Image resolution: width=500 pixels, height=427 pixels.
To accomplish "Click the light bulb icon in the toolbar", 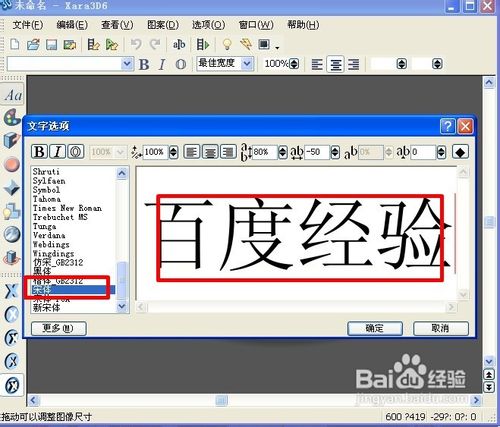I will click(227, 44).
